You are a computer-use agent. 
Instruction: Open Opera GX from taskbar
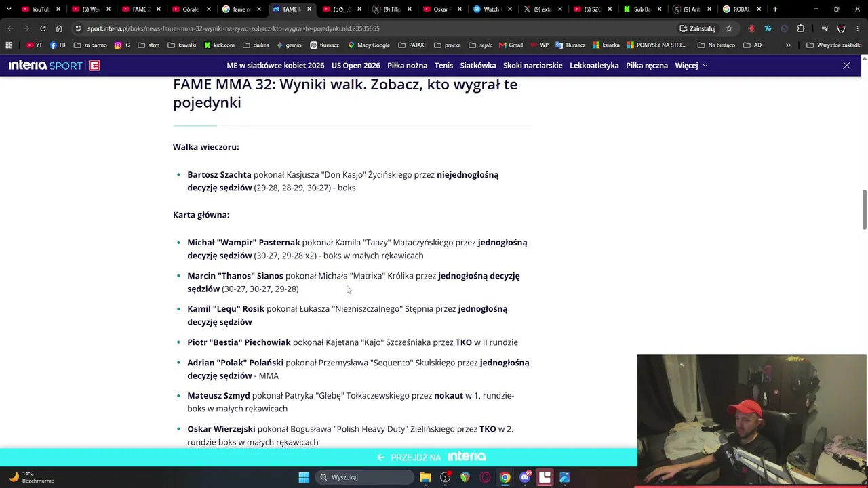[485, 477]
